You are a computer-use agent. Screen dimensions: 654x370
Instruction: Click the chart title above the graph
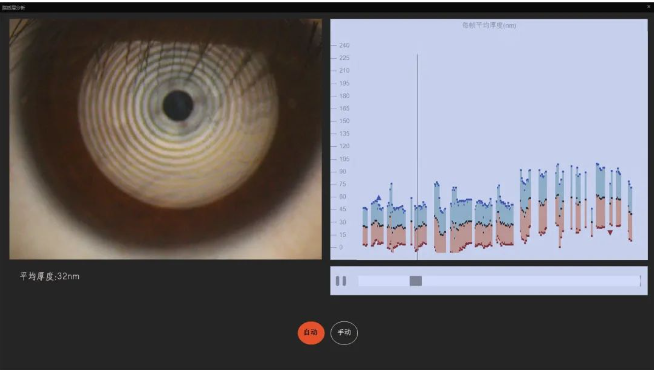(489, 25)
